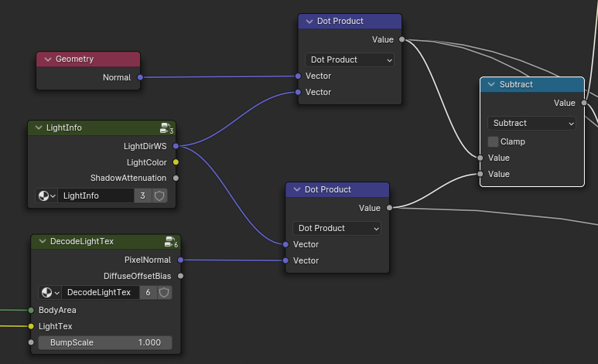Click the Geometry Normal output socket
The image size is (598, 364).
pos(140,77)
